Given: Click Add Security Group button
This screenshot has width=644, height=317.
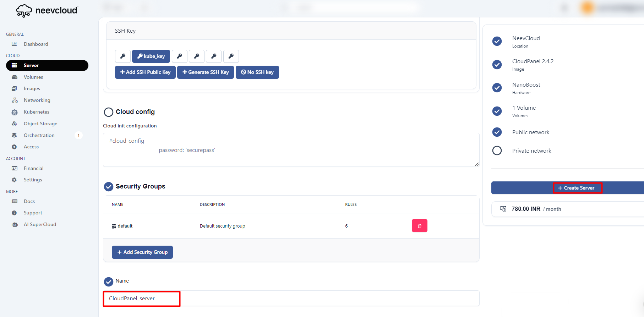Looking at the screenshot, I should (x=142, y=252).
